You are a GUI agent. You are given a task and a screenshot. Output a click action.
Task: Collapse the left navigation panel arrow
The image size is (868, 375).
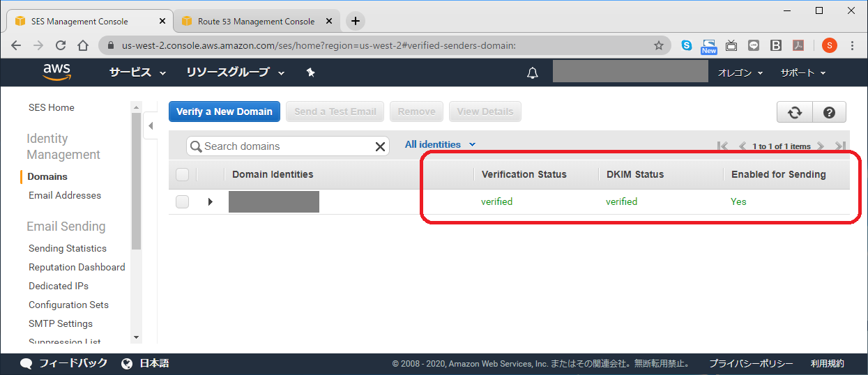click(x=151, y=126)
